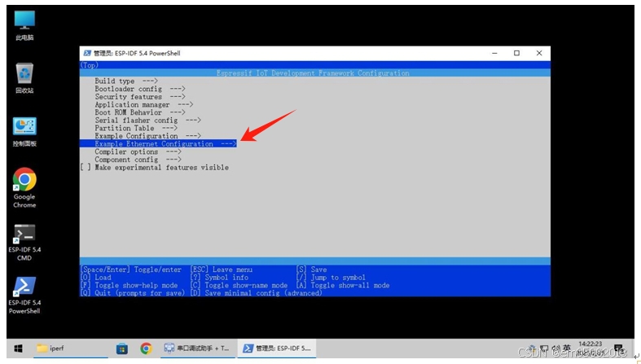Open the This PC desktop icon

point(24,25)
